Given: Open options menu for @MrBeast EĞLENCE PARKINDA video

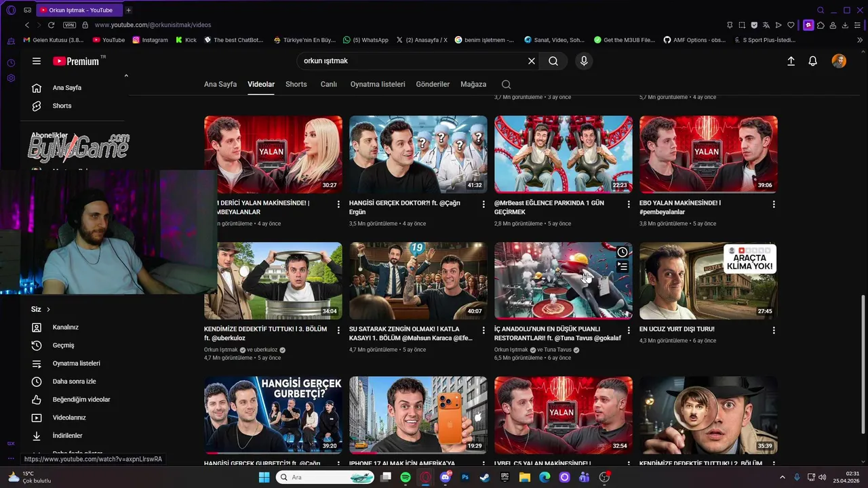Looking at the screenshot, I should (x=629, y=204).
